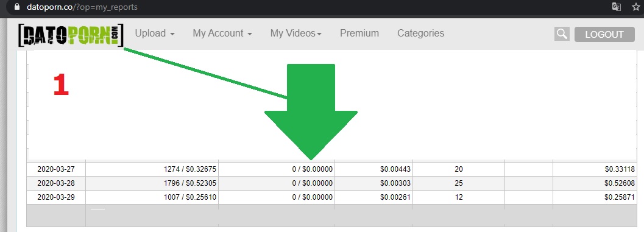644x232 pixels.
Task: Click the large green down arrow
Action: click(311, 111)
